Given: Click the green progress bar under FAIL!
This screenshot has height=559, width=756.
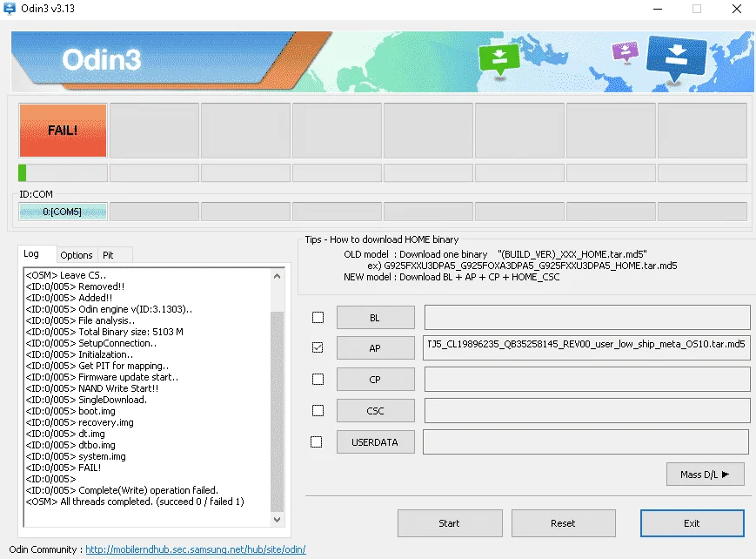Looking at the screenshot, I should tap(63, 172).
